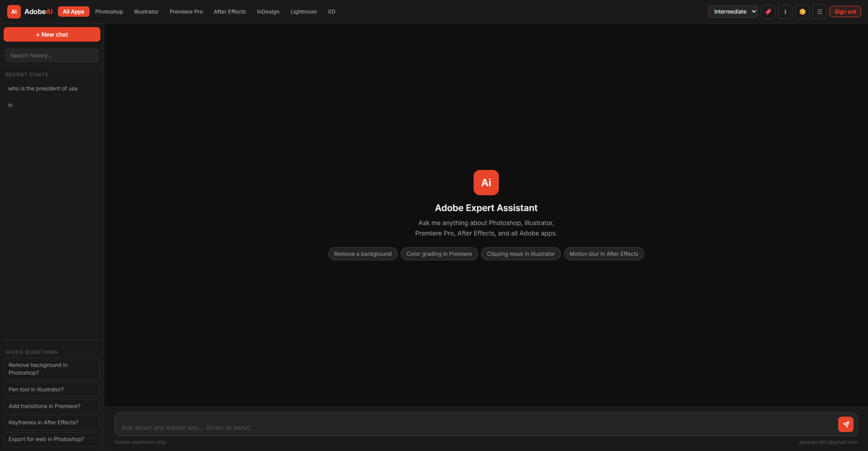Click the AdobeAI logo icon
The width and height of the screenshot is (868, 451).
click(13, 11)
